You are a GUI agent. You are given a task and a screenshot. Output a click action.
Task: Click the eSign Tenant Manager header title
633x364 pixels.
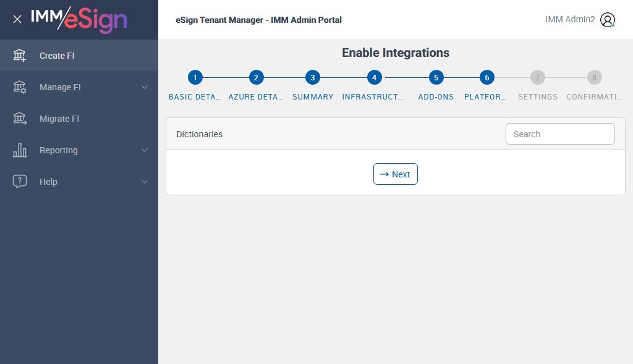pos(258,20)
